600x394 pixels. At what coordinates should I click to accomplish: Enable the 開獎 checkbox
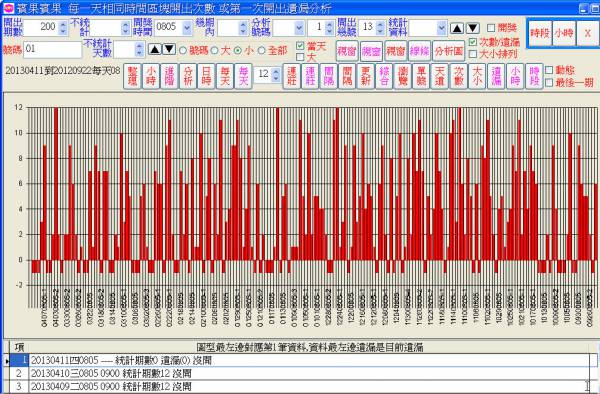(x=491, y=28)
